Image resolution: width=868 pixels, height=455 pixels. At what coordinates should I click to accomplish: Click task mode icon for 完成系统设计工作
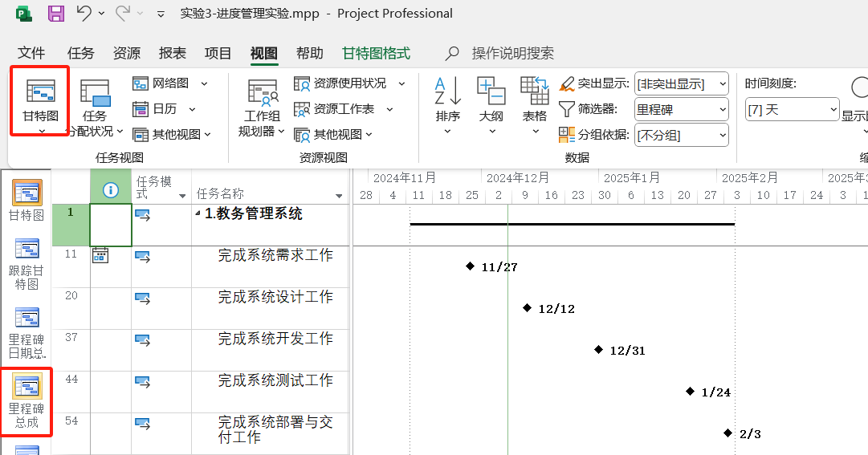tap(143, 299)
